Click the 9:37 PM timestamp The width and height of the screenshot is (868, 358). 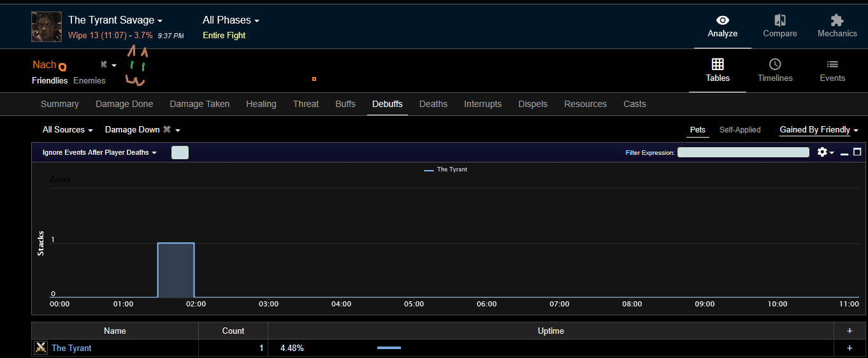tap(171, 36)
